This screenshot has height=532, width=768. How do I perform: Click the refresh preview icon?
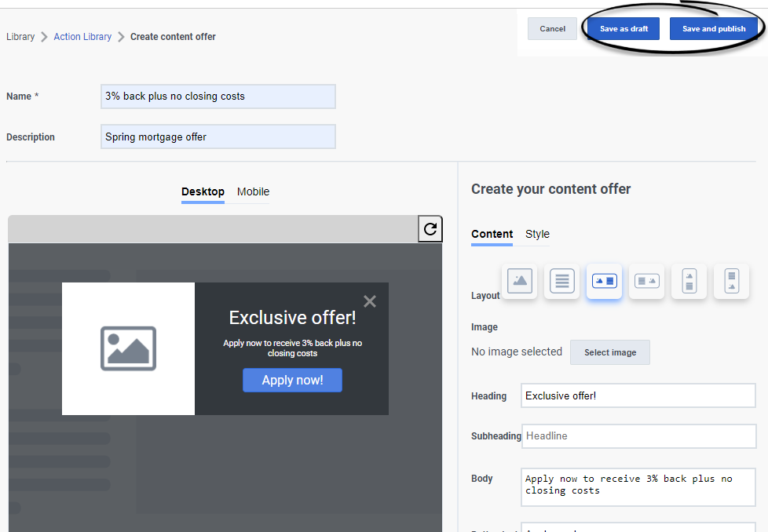430,228
